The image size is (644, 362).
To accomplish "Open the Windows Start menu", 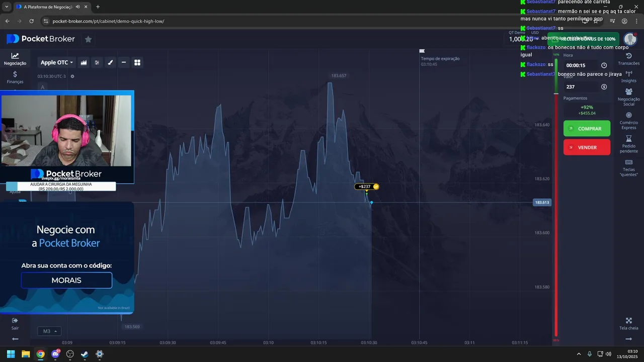I will (11, 354).
